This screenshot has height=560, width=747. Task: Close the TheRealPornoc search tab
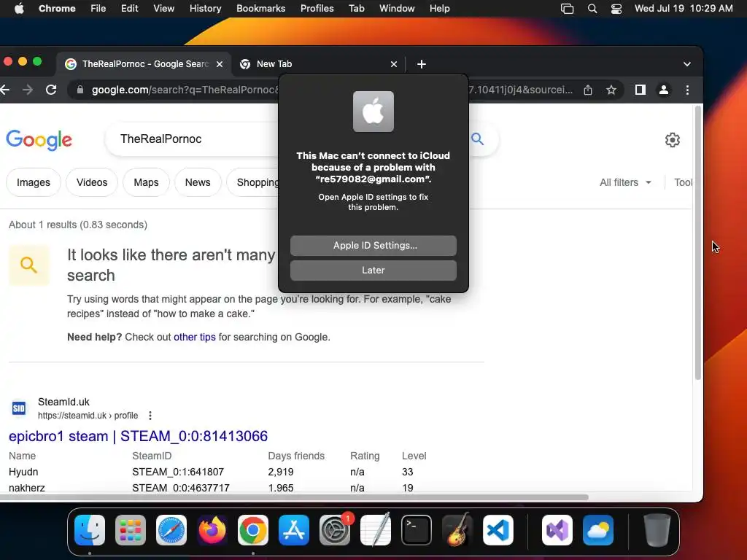coord(220,64)
